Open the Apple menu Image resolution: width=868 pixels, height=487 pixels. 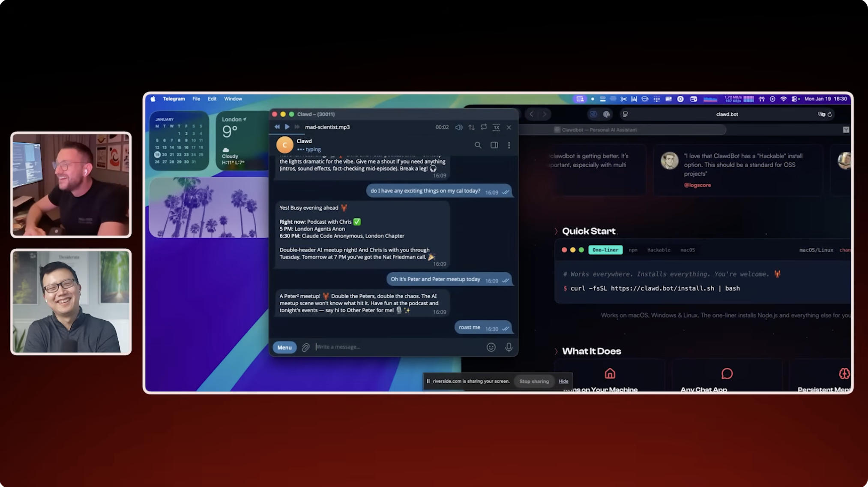click(153, 99)
